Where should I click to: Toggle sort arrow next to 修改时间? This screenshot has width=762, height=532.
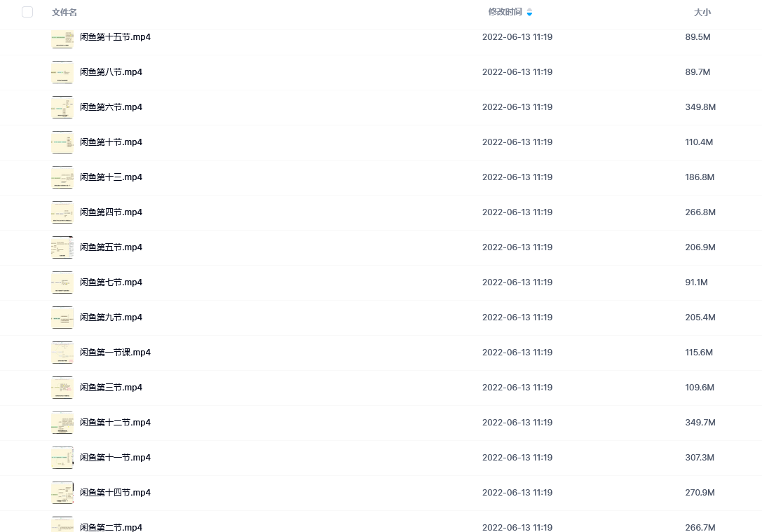click(529, 12)
